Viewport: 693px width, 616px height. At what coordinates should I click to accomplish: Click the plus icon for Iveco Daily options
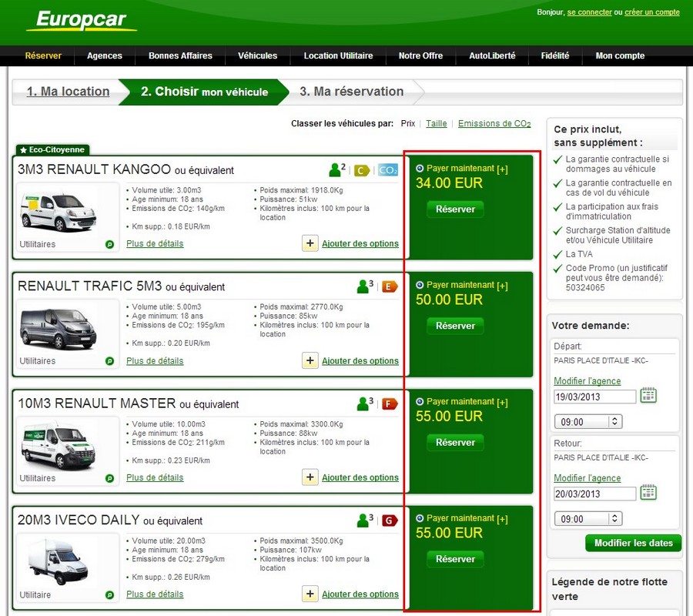pos(310,594)
